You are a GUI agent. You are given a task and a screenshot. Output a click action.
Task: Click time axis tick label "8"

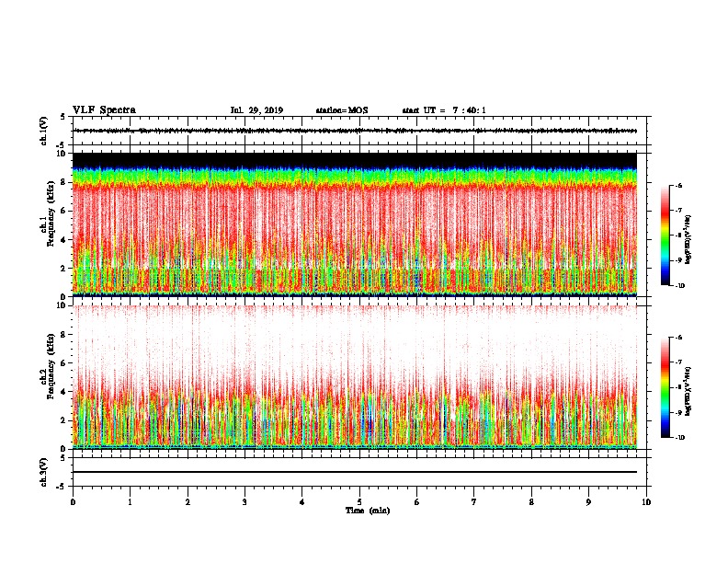[x=531, y=502]
